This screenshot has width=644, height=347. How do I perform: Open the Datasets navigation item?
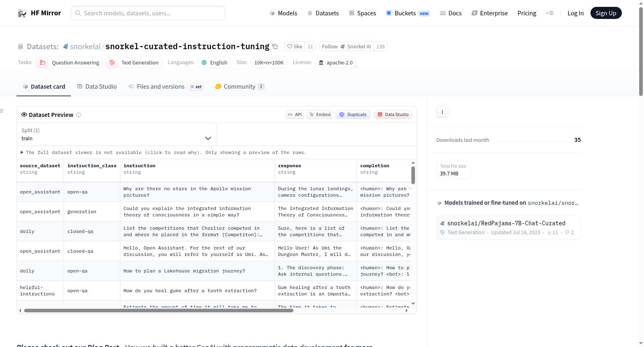pos(323,13)
